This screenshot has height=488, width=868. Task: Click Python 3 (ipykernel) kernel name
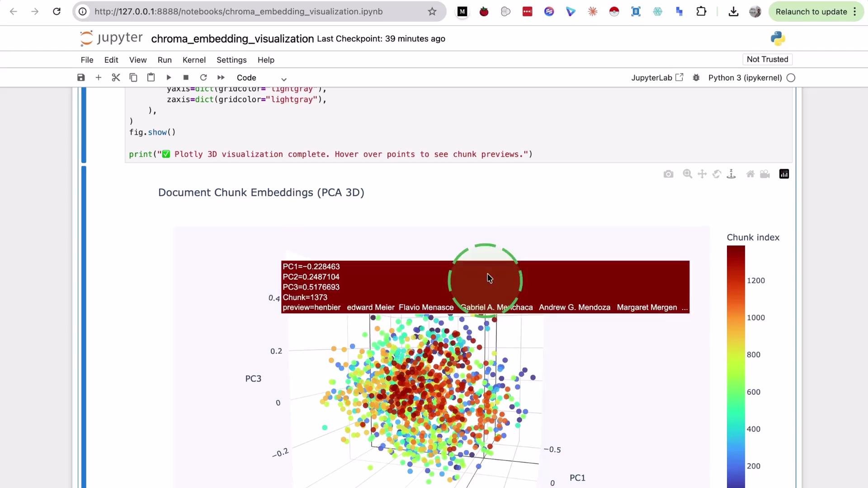[745, 78]
